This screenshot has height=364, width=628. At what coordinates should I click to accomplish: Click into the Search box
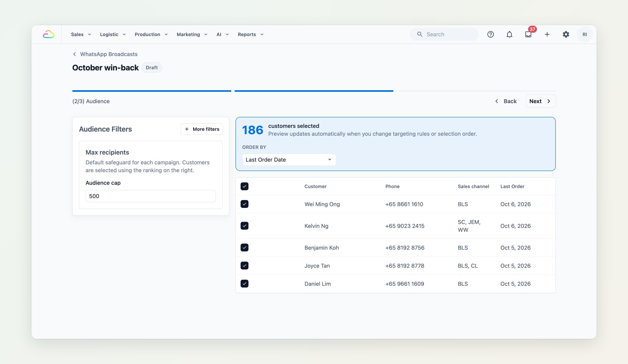tap(444, 35)
